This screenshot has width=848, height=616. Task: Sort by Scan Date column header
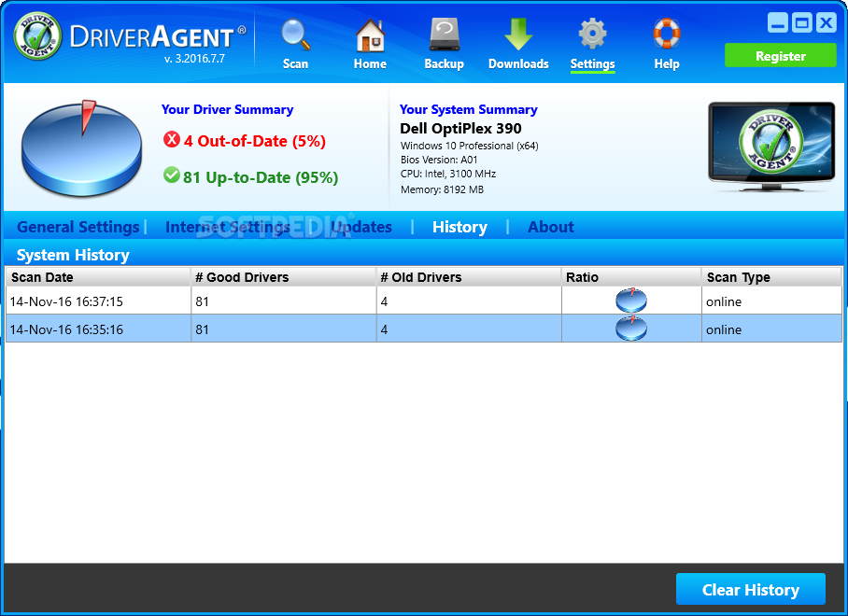[98, 277]
